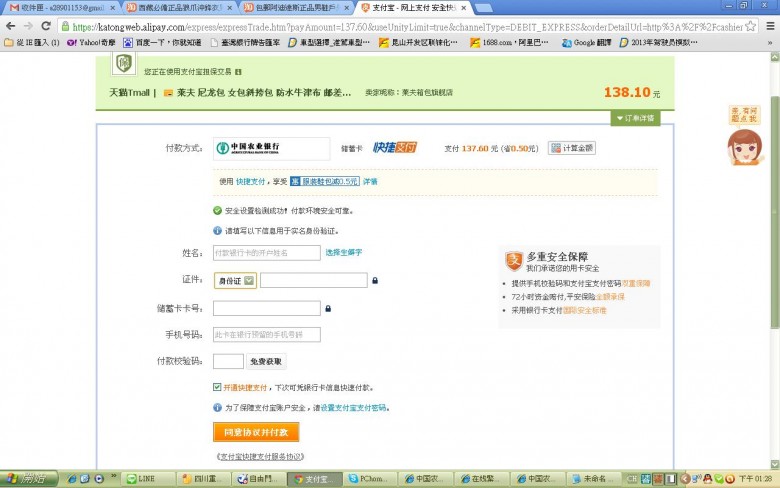Open LINE from the taskbar
This screenshot has width=780, height=488.
[x=145, y=479]
